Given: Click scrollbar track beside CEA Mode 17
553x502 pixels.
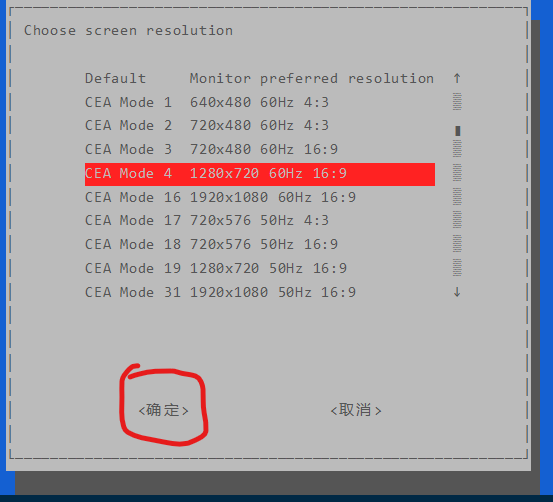Looking at the screenshot, I should tap(457, 220).
